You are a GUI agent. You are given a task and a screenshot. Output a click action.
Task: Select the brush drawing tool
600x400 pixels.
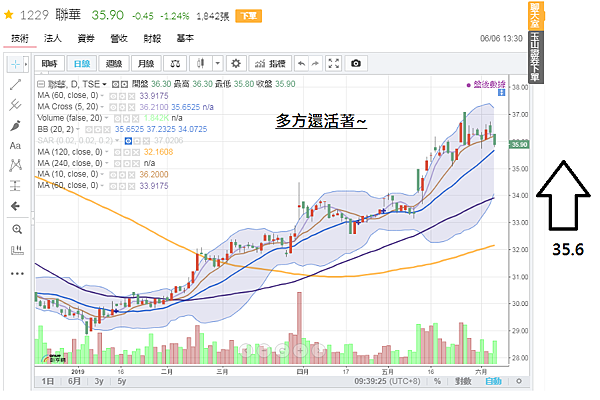coord(15,125)
